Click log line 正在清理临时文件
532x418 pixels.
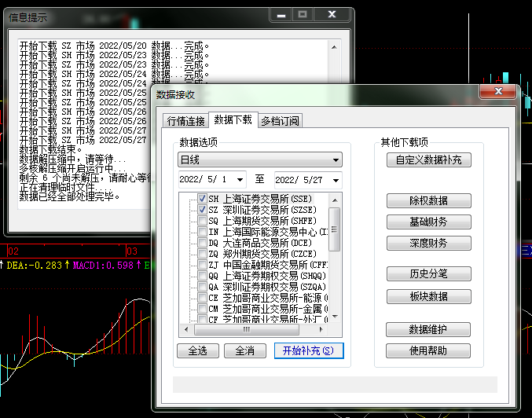pos(65,187)
